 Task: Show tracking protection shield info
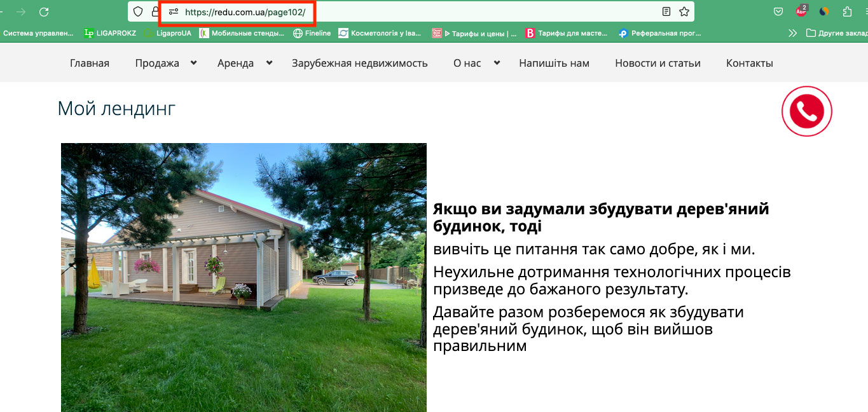[x=138, y=11]
